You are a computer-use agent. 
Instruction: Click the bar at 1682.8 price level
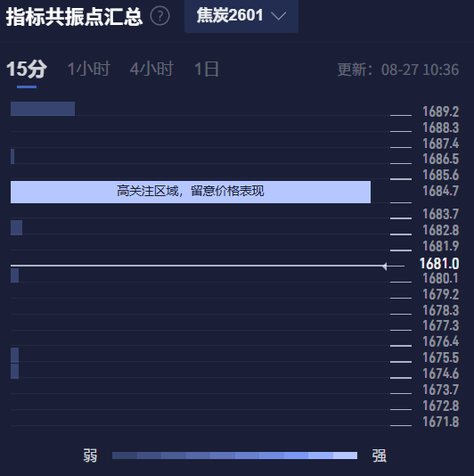click(x=16, y=227)
